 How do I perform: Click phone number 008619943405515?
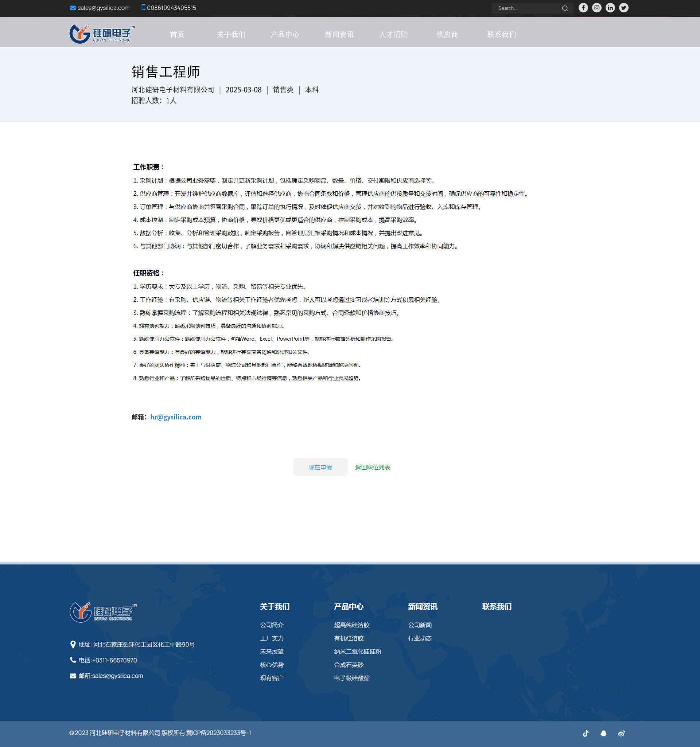pos(171,8)
